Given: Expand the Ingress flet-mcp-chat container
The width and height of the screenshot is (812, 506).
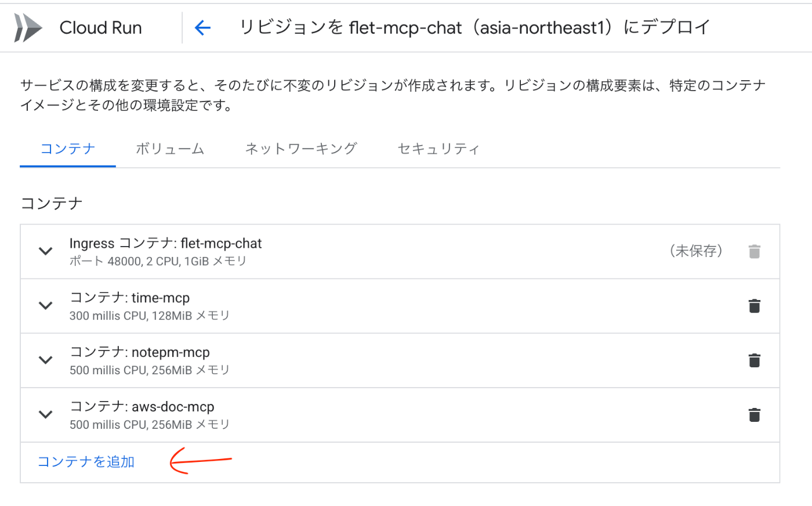Looking at the screenshot, I should coord(45,251).
